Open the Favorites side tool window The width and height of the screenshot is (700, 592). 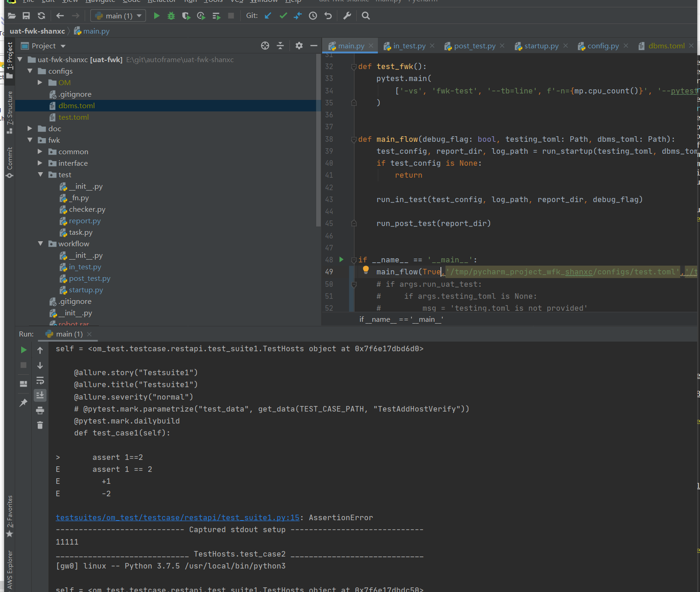pos(10,516)
